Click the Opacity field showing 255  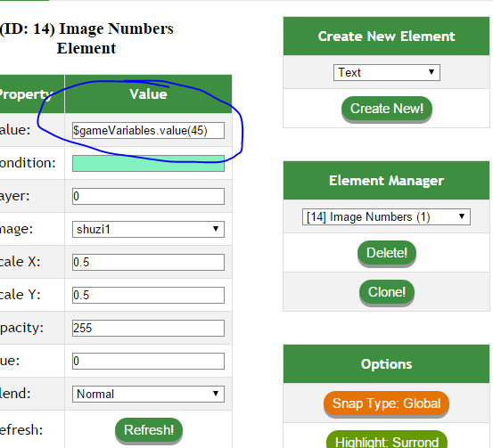(148, 328)
